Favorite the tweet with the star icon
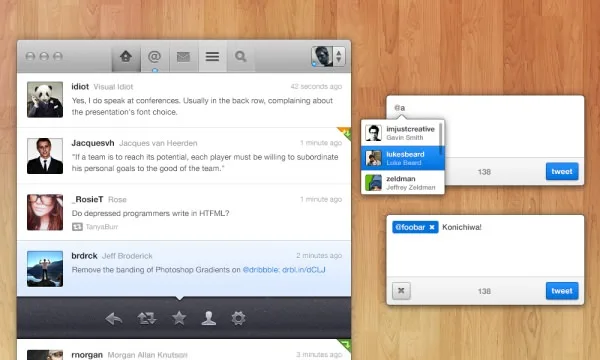600x360 pixels. (179, 318)
